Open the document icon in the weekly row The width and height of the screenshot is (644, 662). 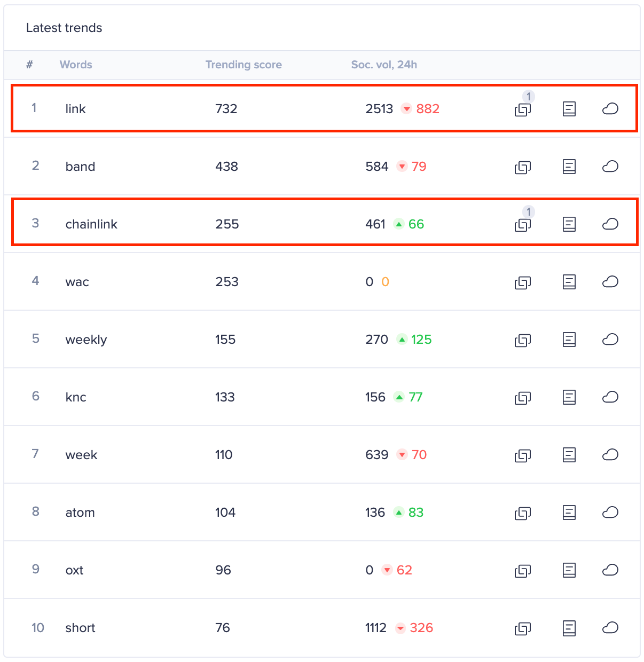[x=569, y=340]
